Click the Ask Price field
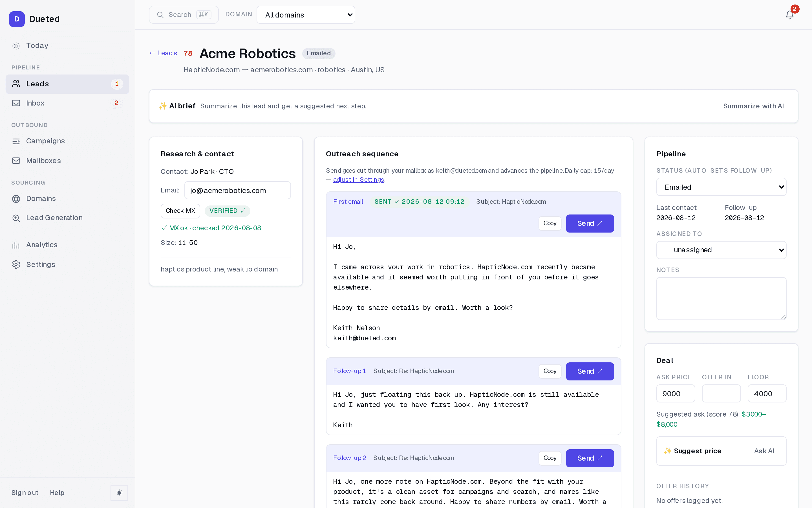812x508 pixels. (x=676, y=394)
